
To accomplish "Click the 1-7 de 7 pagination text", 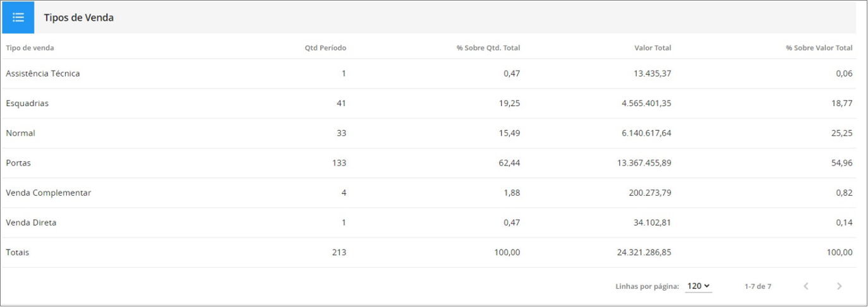I will [757, 286].
